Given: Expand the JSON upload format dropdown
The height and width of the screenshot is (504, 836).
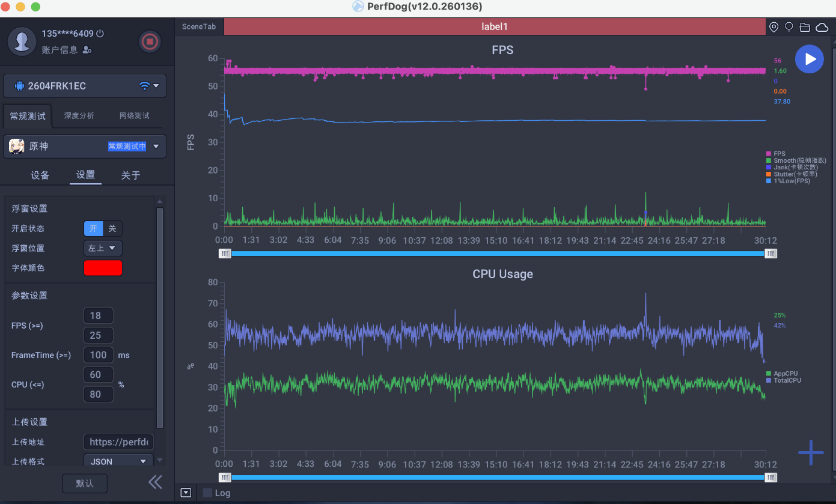Looking at the screenshot, I should tap(118, 461).
